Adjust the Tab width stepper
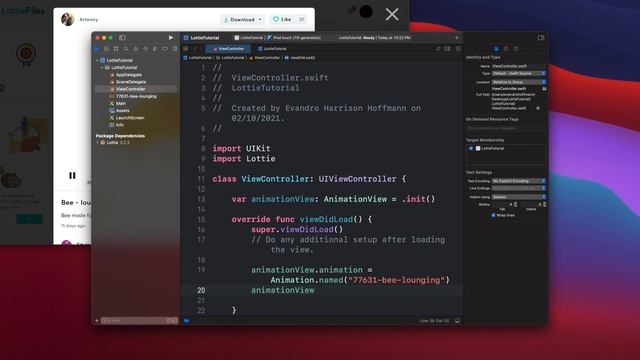Image resolution: width=640 pixels, height=360 pixels. pos(515,204)
